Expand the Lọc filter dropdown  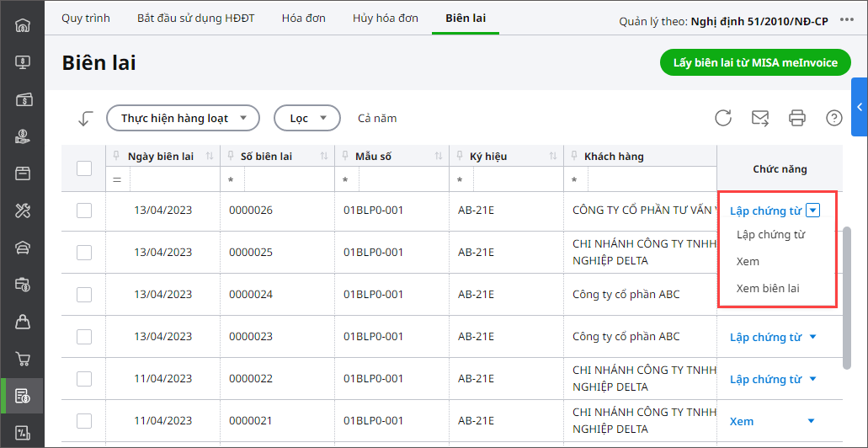[x=306, y=119]
